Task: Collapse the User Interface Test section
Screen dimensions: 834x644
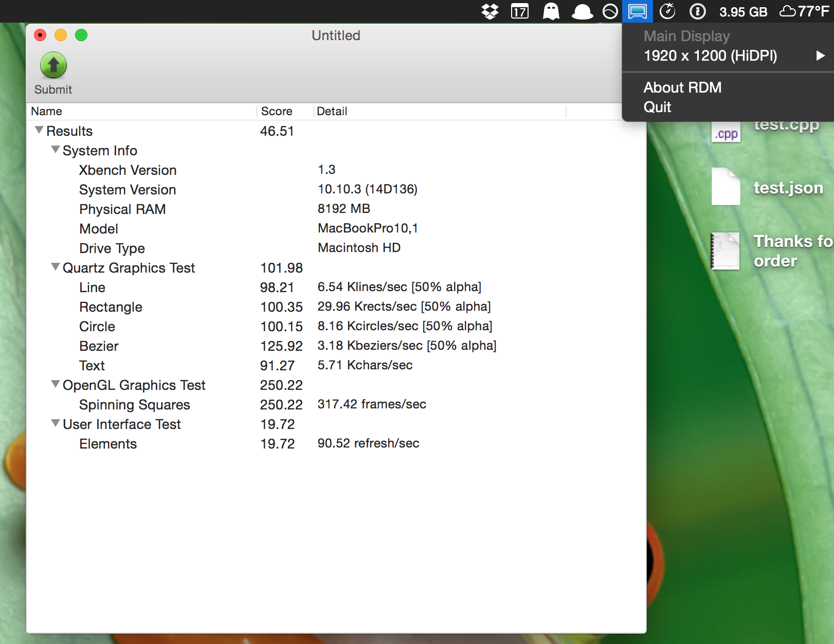Action: point(56,424)
